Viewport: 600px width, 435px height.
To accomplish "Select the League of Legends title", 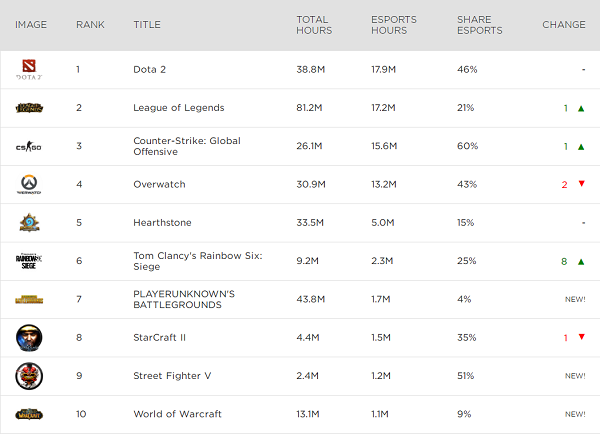I will (x=179, y=108).
